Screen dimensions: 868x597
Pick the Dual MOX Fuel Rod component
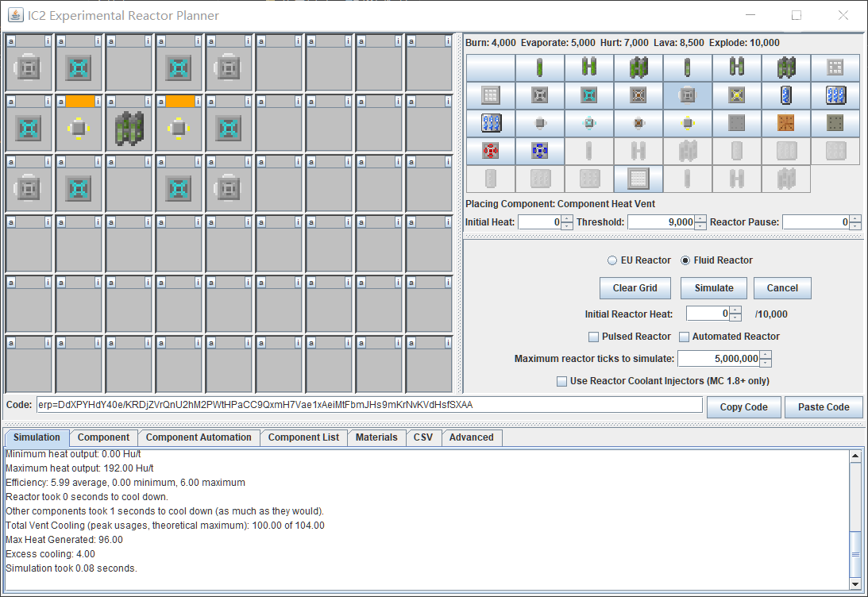click(x=737, y=68)
